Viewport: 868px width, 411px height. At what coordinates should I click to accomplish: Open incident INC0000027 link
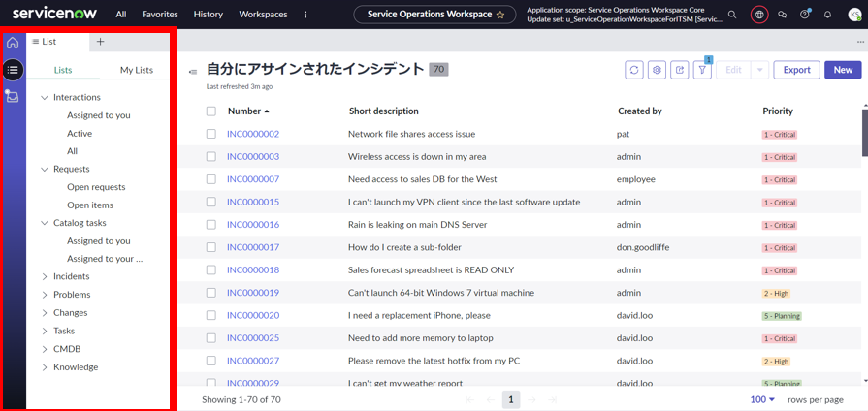[x=253, y=361]
